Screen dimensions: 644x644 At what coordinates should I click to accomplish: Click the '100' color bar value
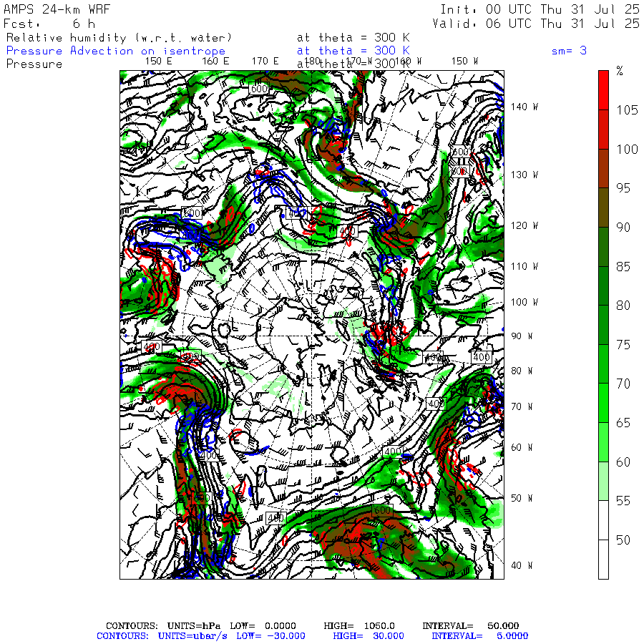(627, 149)
